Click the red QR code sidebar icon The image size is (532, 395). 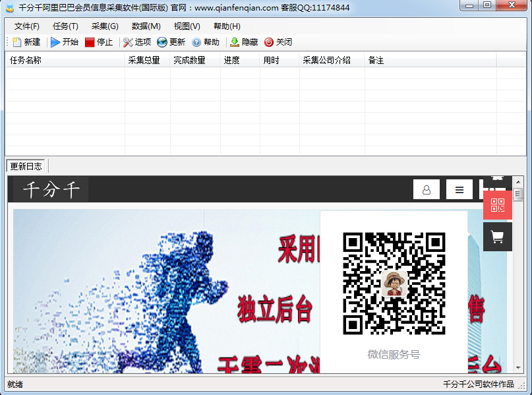[498, 205]
